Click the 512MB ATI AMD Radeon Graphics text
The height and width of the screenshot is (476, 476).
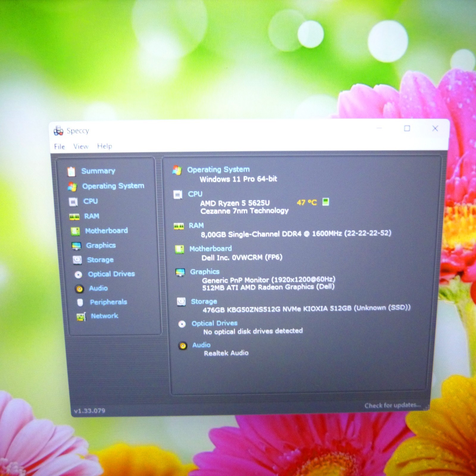tap(268, 287)
